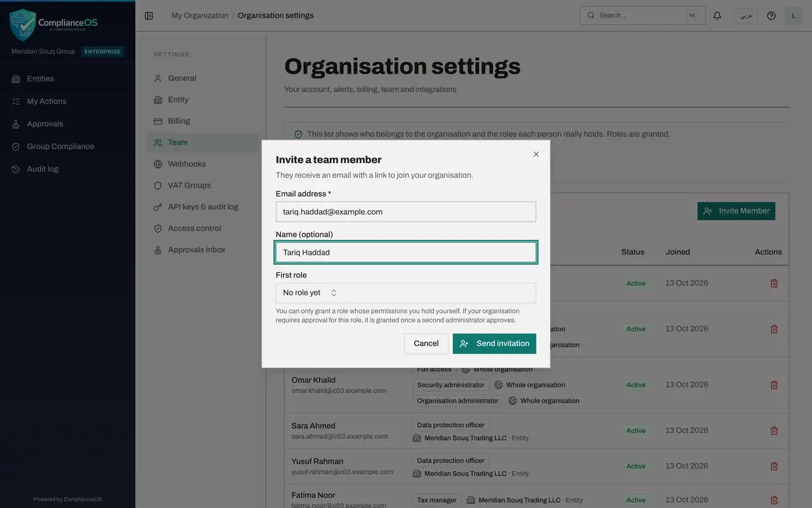The height and width of the screenshot is (508, 812).
Task: Click My Organization breadcrumb link
Action: click(200, 16)
